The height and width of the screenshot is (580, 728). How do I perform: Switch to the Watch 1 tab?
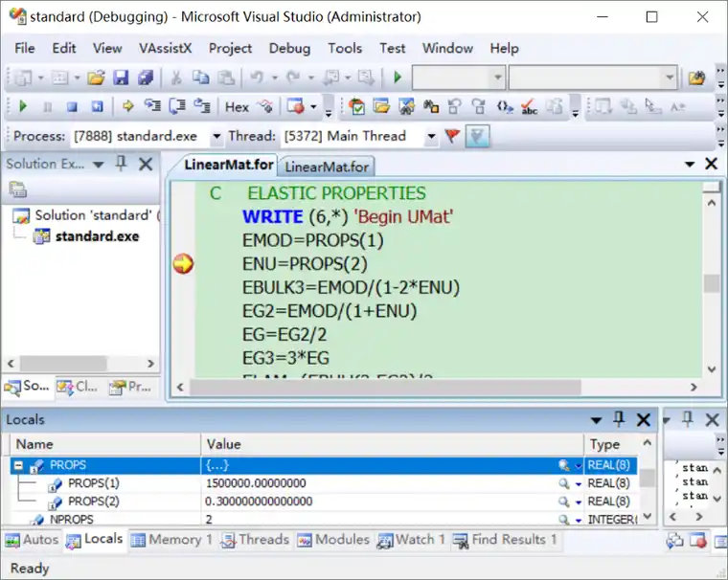tap(411, 540)
